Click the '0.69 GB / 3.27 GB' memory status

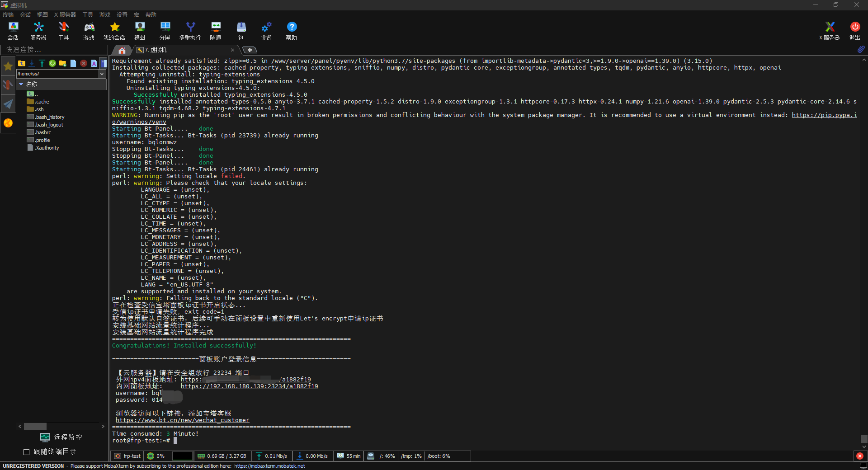(x=222, y=456)
